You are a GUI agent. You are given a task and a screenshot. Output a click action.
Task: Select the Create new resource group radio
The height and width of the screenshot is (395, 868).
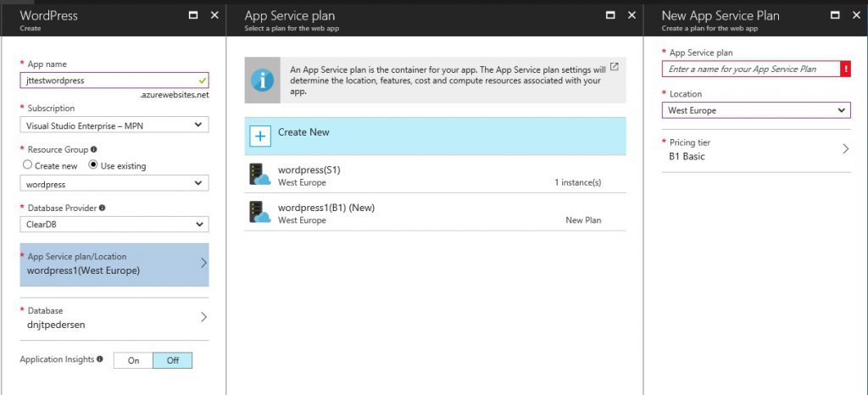(26, 165)
